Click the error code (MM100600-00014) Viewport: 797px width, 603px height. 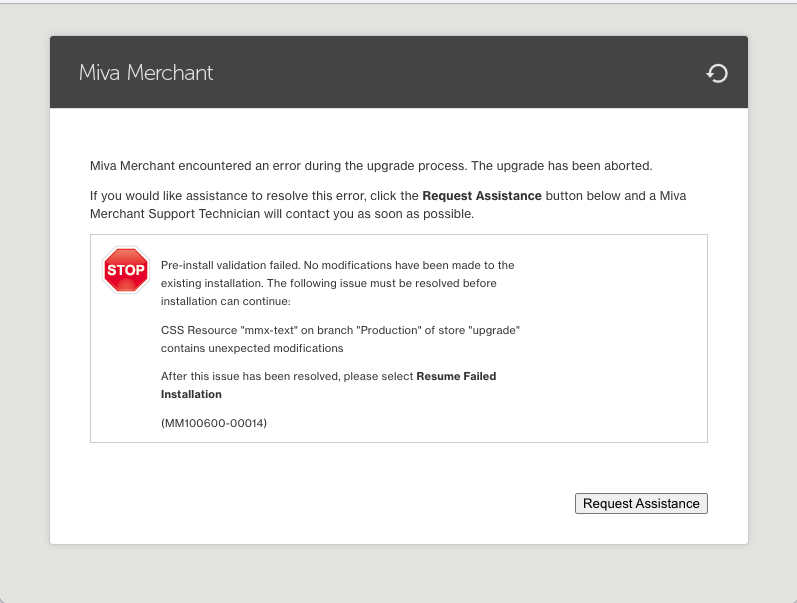pos(214,423)
